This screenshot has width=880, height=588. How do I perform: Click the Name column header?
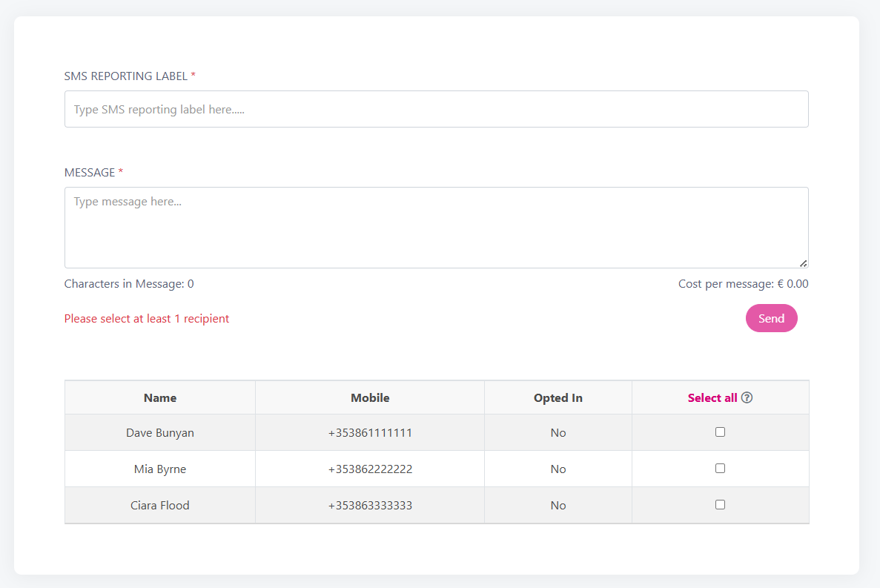pyautogui.click(x=160, y=397)
